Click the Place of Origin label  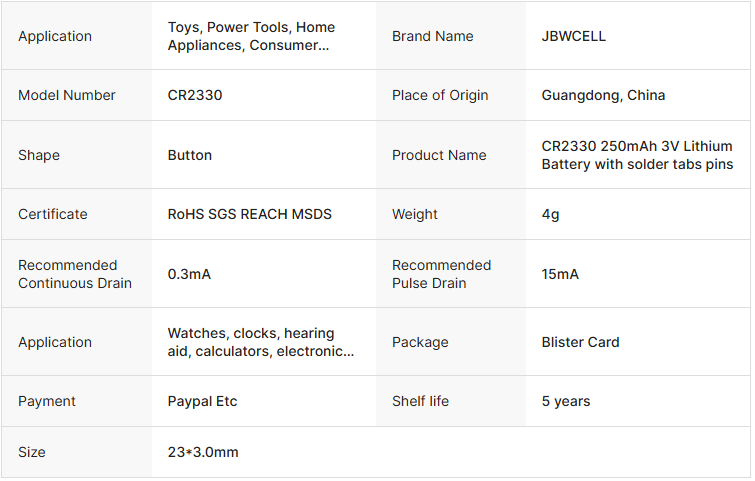440,95
